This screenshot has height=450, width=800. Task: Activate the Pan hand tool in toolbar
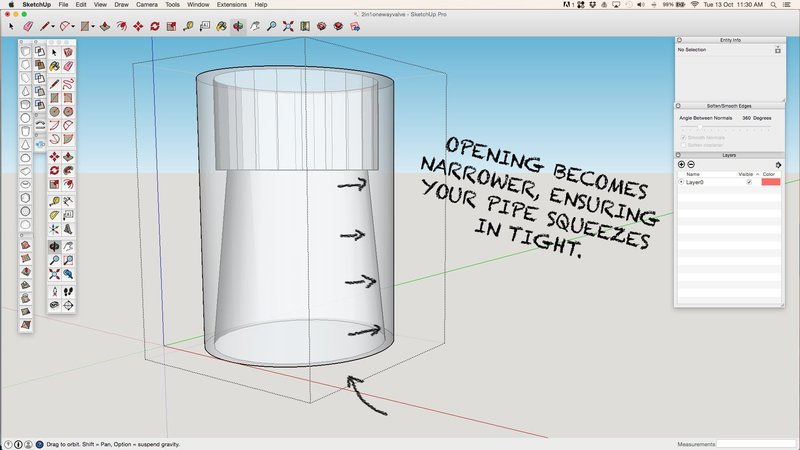point(255,26)
